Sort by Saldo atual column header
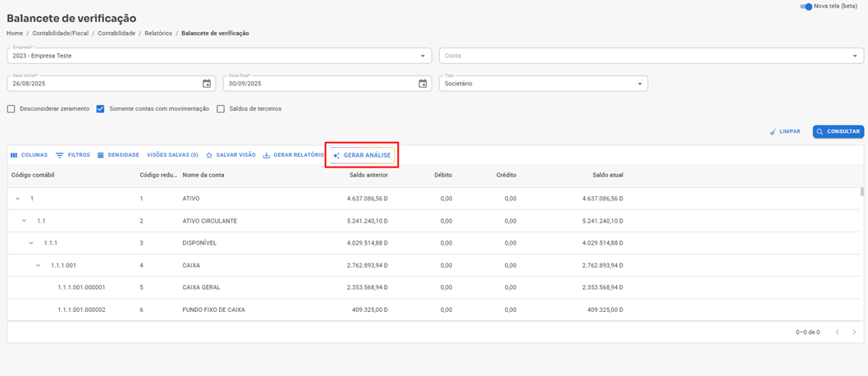 point(608,175)
